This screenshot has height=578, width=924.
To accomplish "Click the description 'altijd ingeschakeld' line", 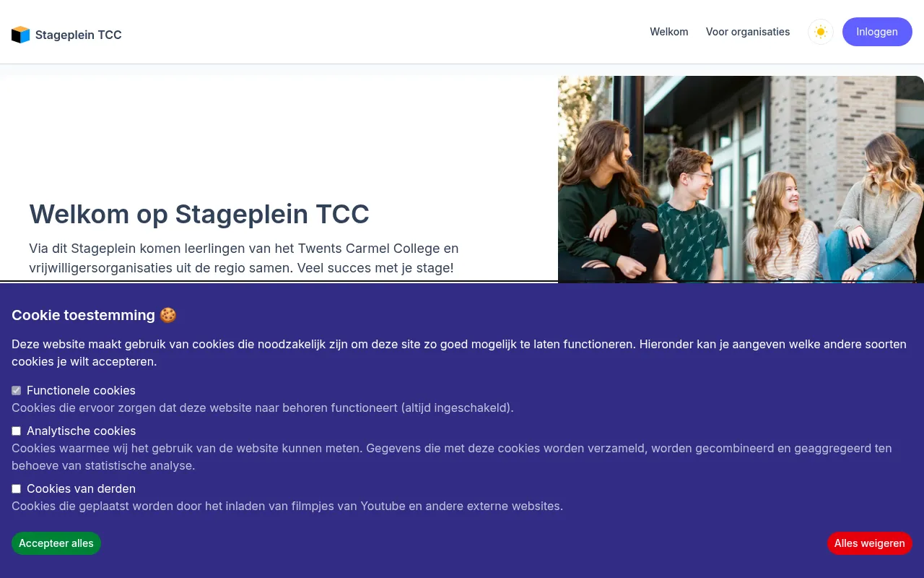I will [263, 407].
